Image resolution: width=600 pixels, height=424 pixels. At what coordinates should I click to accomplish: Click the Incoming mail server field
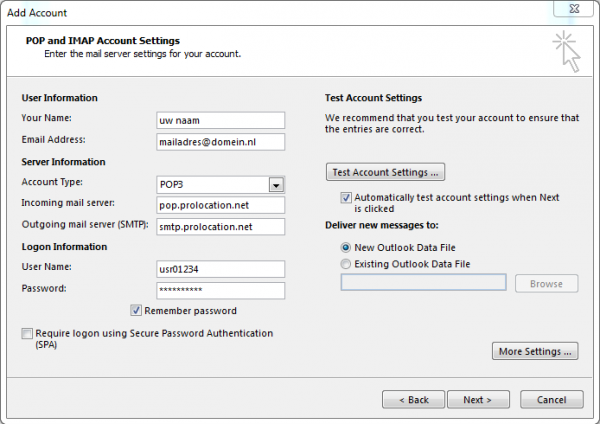coord(220,205)
